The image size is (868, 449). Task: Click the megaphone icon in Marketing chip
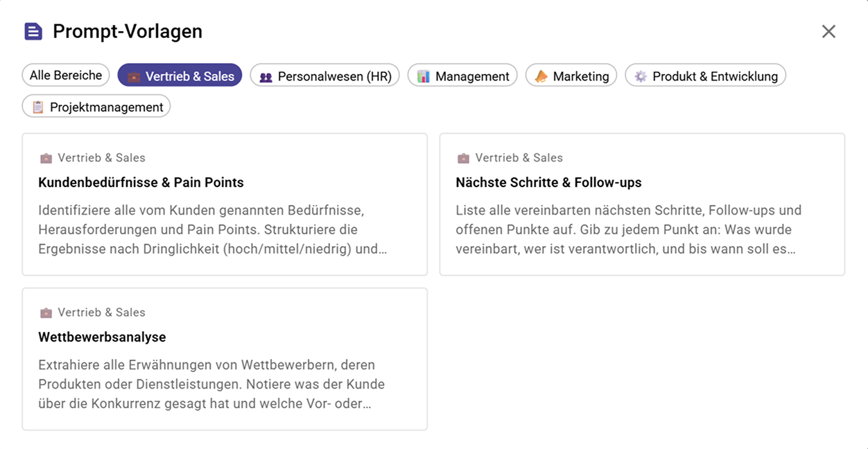(541, 76)
